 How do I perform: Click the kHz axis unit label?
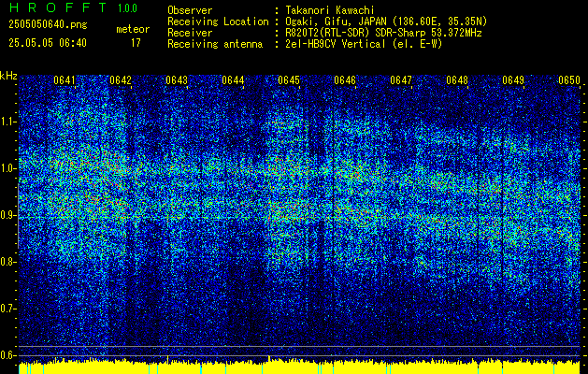8,76
